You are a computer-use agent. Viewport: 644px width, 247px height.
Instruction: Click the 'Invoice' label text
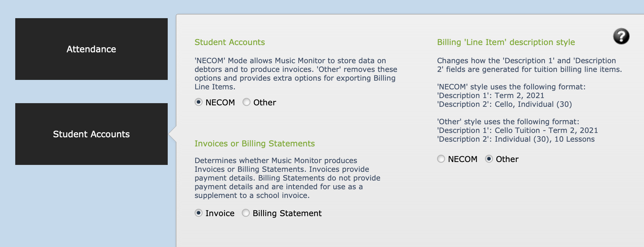[x=220, y=213]
